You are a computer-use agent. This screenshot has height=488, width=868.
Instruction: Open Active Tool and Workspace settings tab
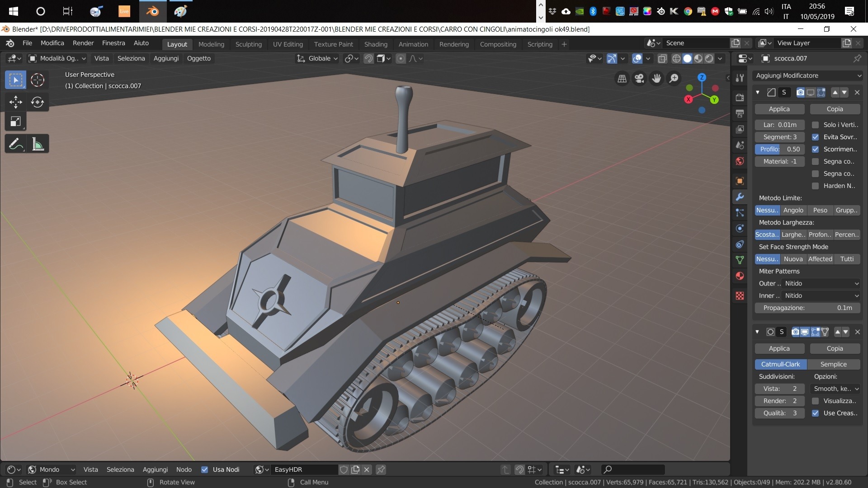[740, 78]
